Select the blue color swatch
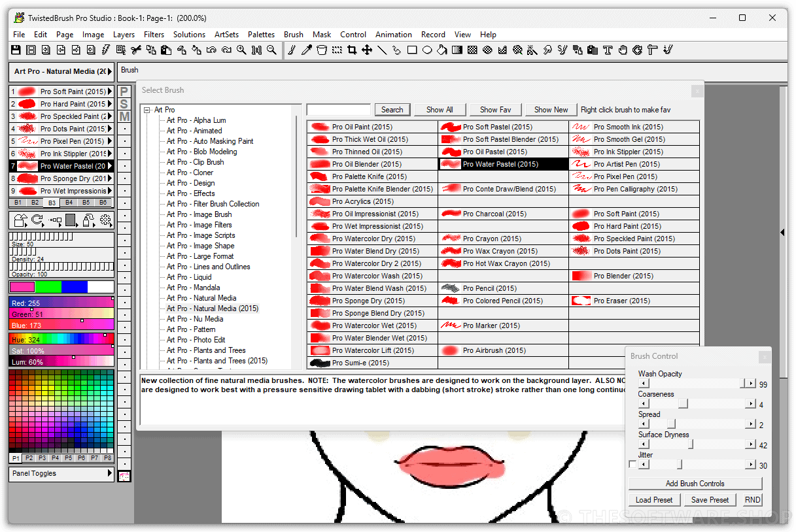This screenshot has height=532, width=796. (74, 287)
